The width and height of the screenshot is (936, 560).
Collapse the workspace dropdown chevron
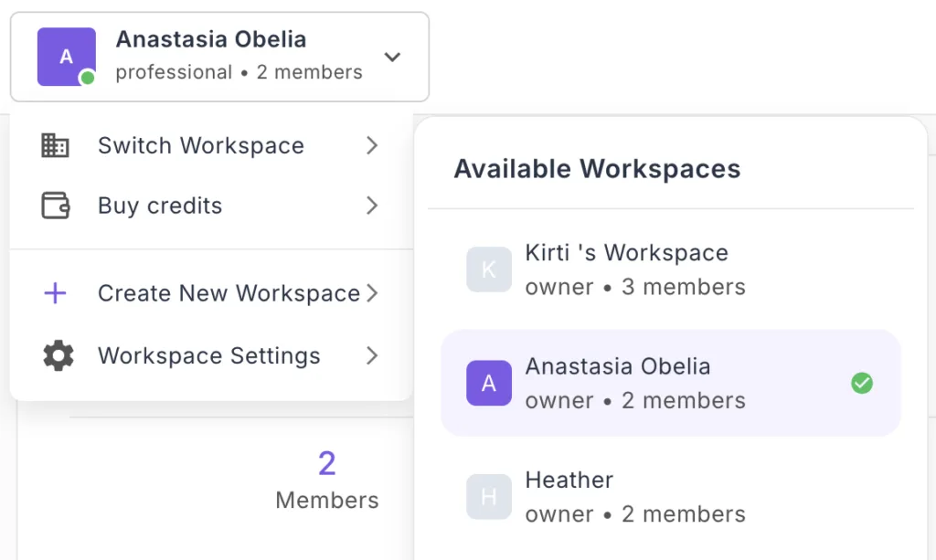click(392, 58)
